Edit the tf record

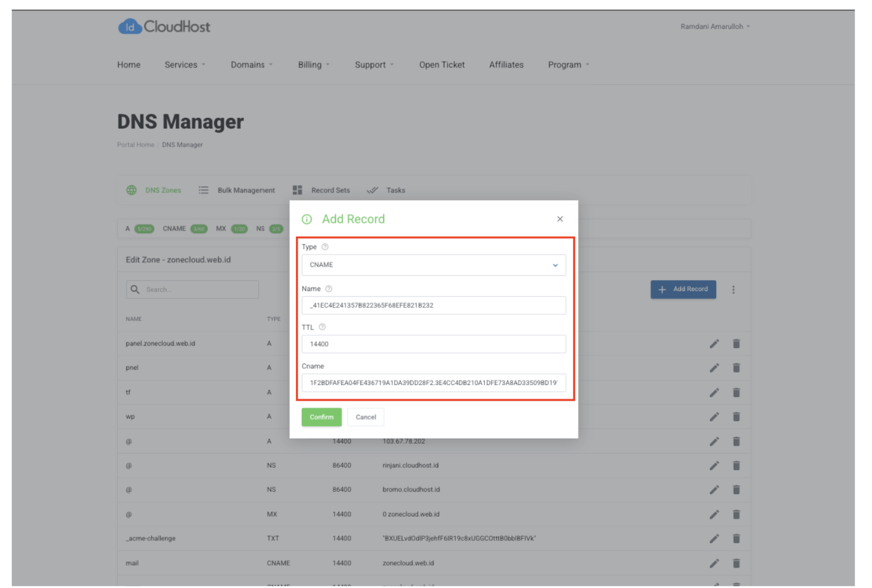(x=714, y=393)
